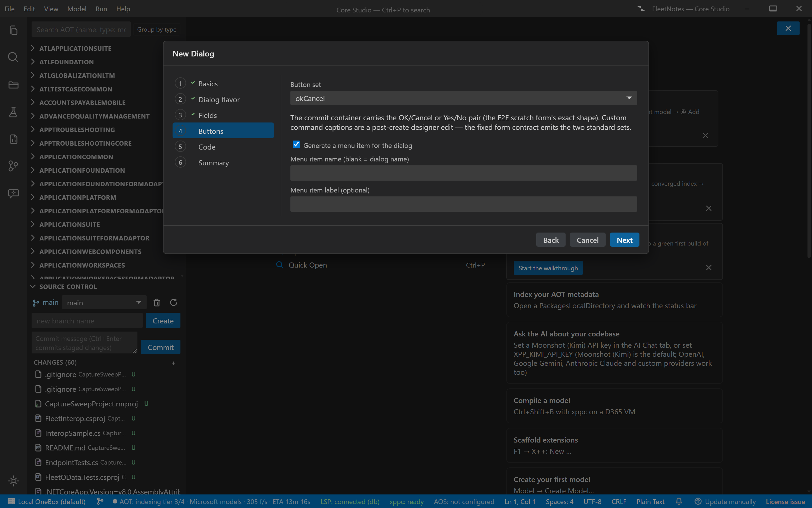
Task: Expand the APPLICATIONCOMMON tree node
Action: point(32,157)
